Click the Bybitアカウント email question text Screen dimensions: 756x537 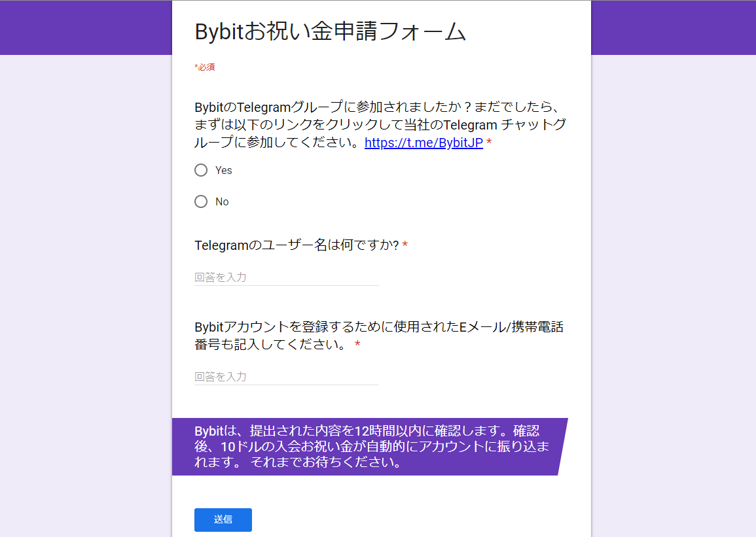click(x=379, y=335)
